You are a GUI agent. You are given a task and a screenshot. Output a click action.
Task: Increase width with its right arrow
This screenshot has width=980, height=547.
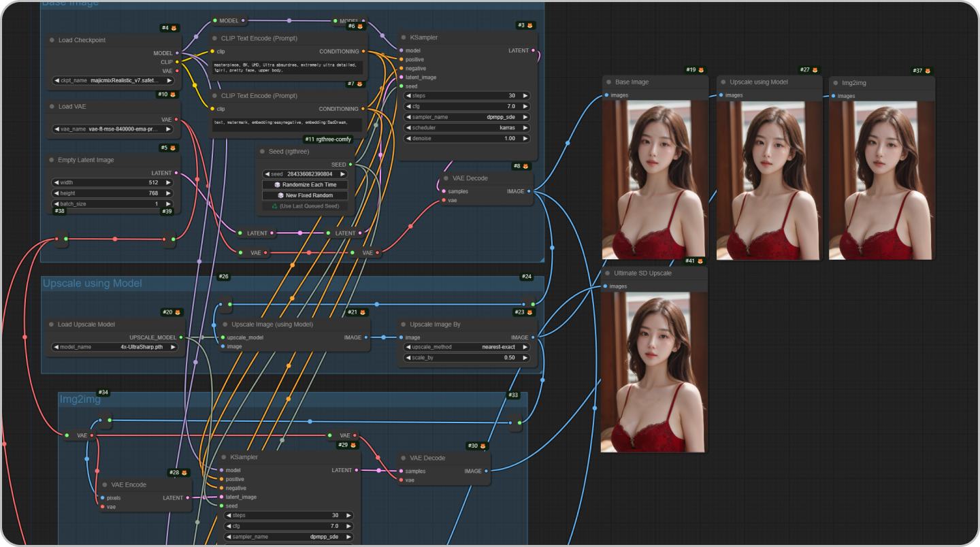point(170,182)
